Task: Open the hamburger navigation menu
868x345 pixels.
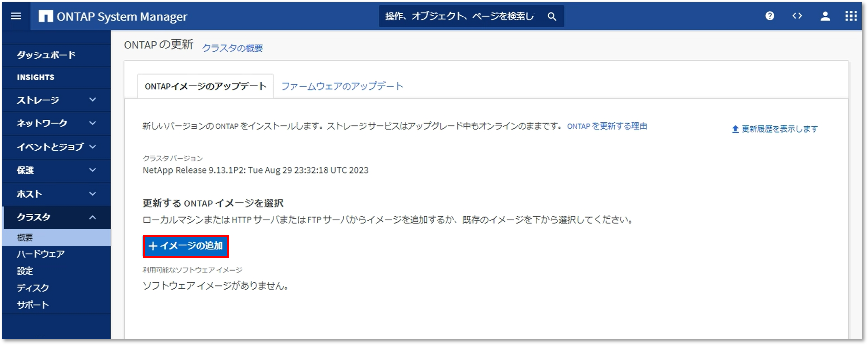Action: (x=16, y=16)
